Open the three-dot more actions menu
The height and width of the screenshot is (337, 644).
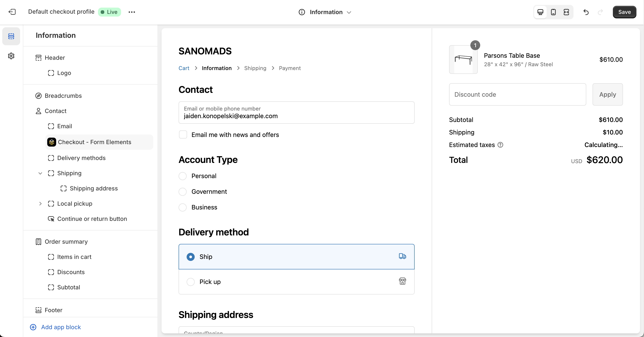click(x=132, y=12)
